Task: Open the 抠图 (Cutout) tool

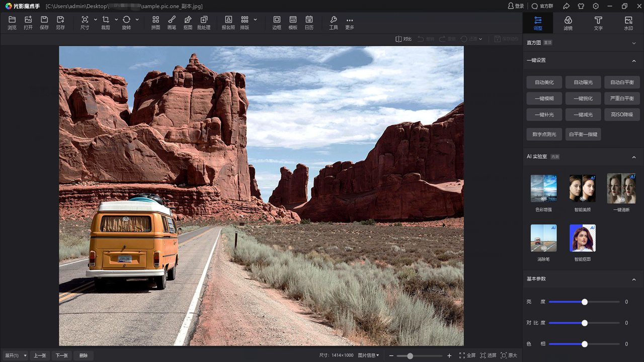Action: pos(188,23)
